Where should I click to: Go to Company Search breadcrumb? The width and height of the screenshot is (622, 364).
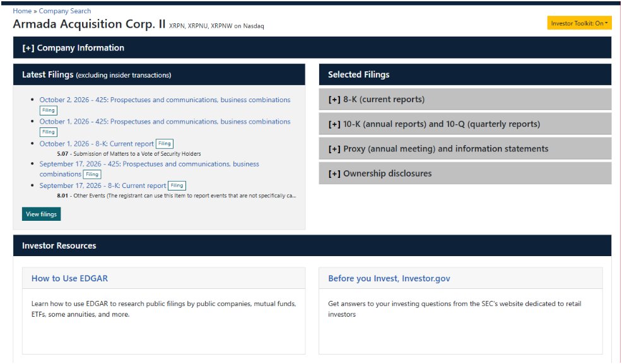64,11
